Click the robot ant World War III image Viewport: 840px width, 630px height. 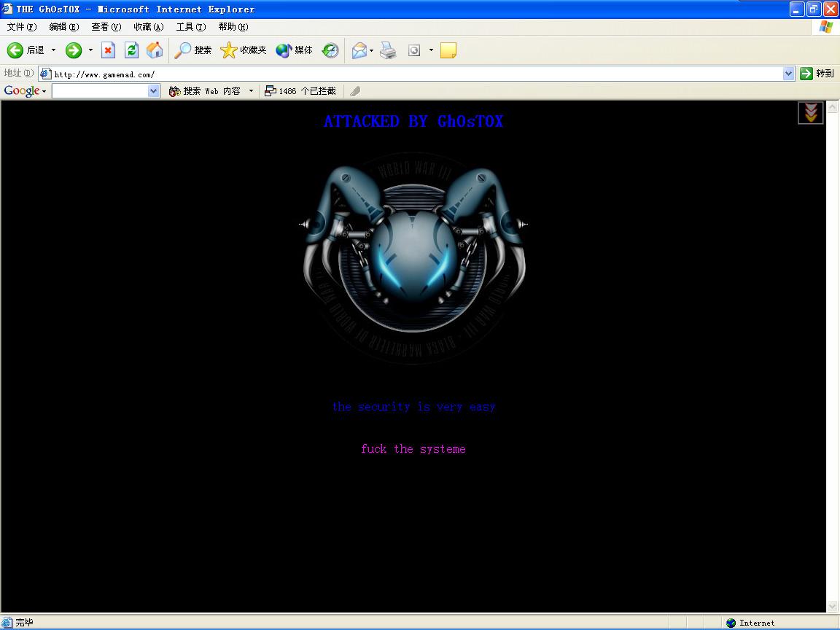pos(413,259)
